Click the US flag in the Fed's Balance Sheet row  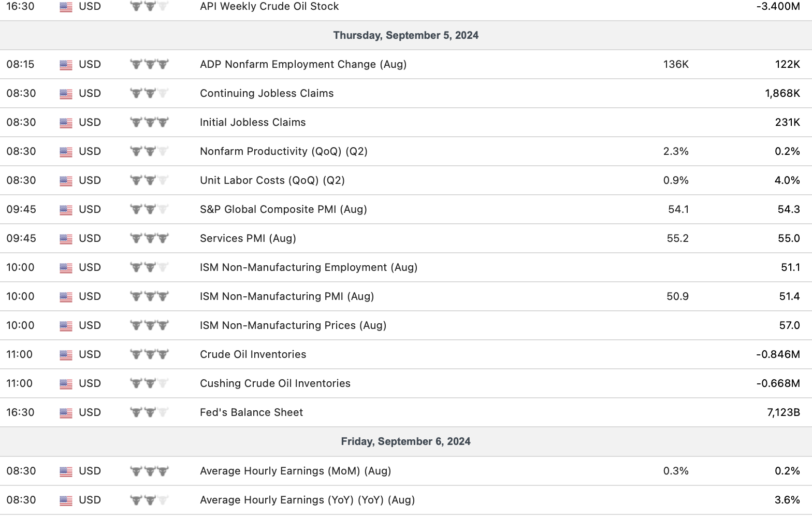tap(66, 413)
